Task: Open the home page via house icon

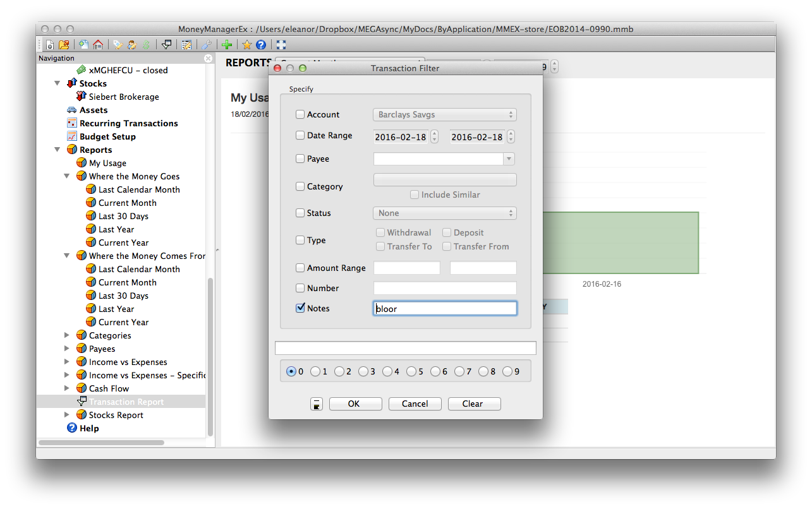Action: (98, 45)
